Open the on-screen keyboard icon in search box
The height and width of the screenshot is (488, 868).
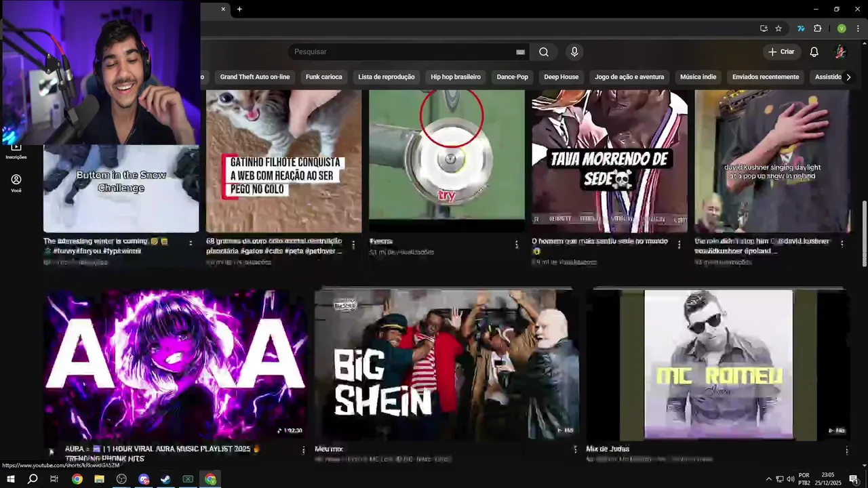tap(520, 52)
